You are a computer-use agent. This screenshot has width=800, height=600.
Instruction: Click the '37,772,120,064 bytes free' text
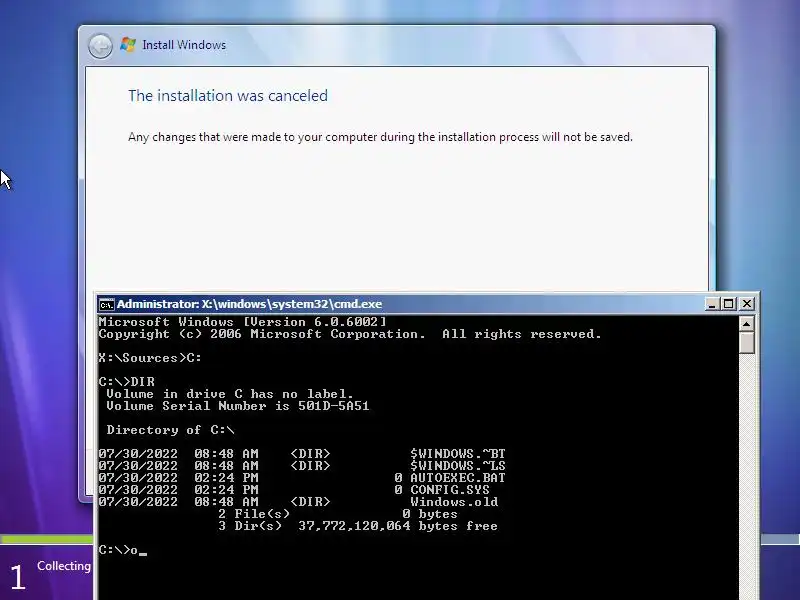[398, 526]
